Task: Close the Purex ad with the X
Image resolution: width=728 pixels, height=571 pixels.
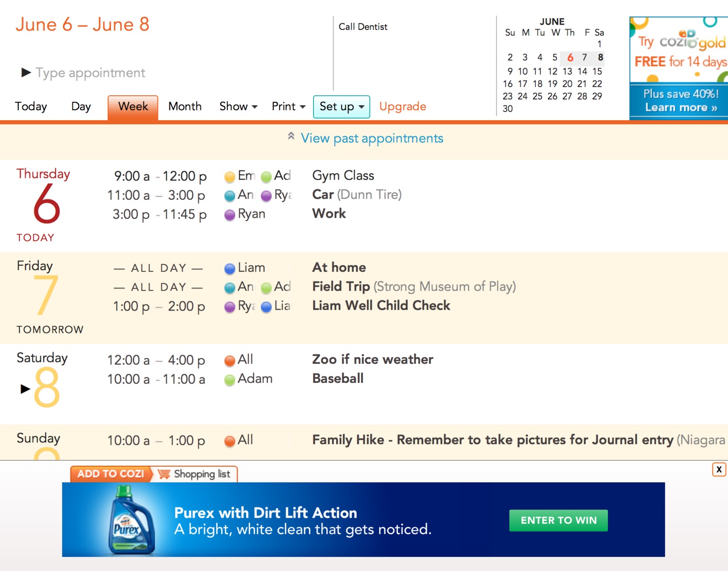Action: pyautogui.click(x=719, y=469)
